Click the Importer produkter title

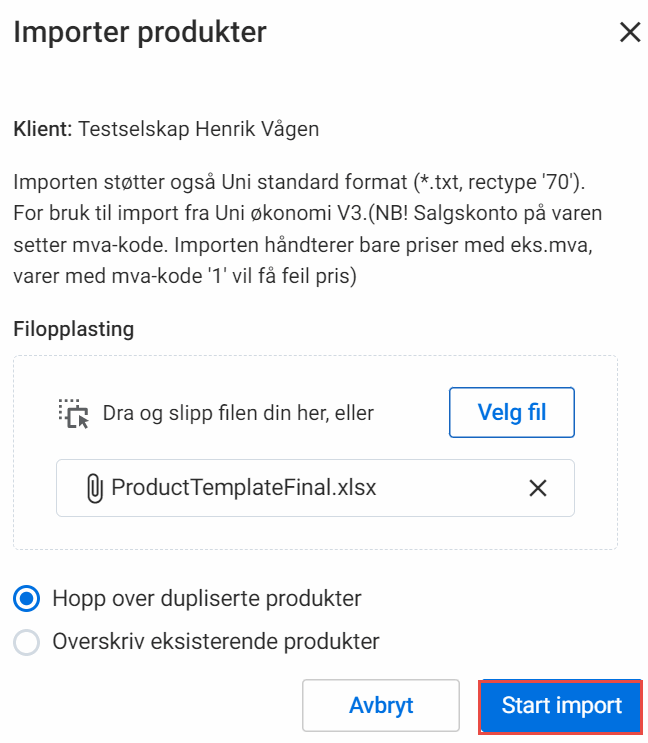[x=140, y=32]
